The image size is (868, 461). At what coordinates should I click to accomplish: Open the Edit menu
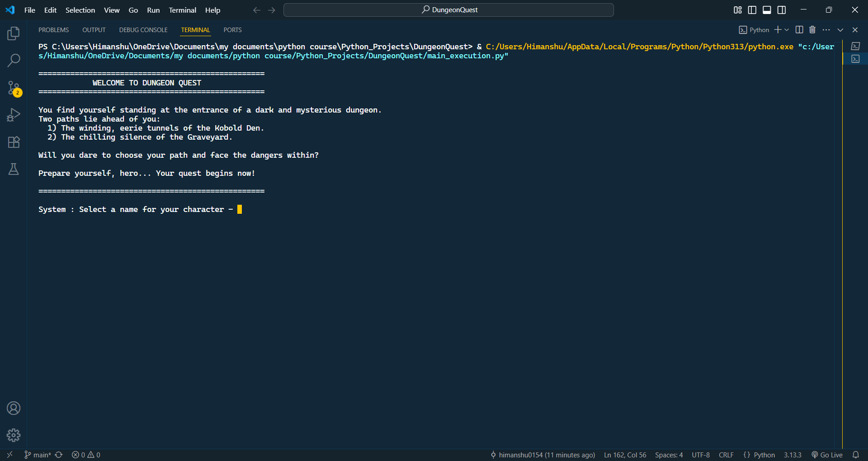point(51,10)
